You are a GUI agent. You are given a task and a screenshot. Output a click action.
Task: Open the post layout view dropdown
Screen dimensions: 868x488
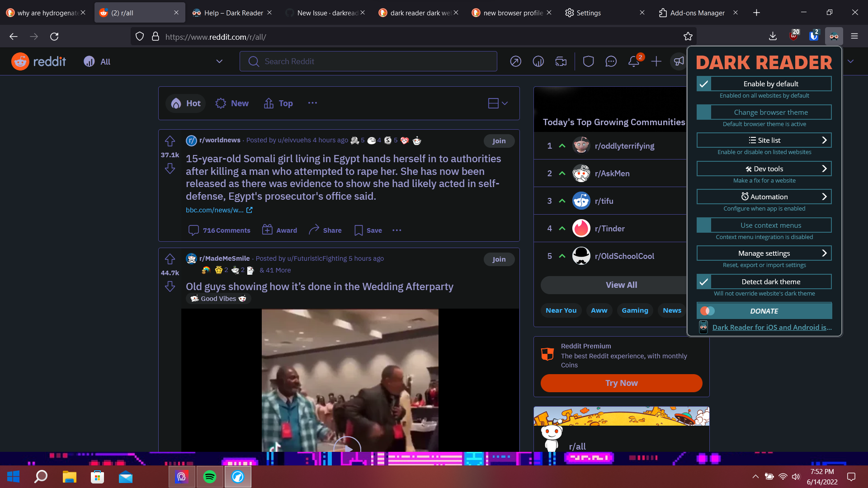pyautogui.click(x=498, y=103)
